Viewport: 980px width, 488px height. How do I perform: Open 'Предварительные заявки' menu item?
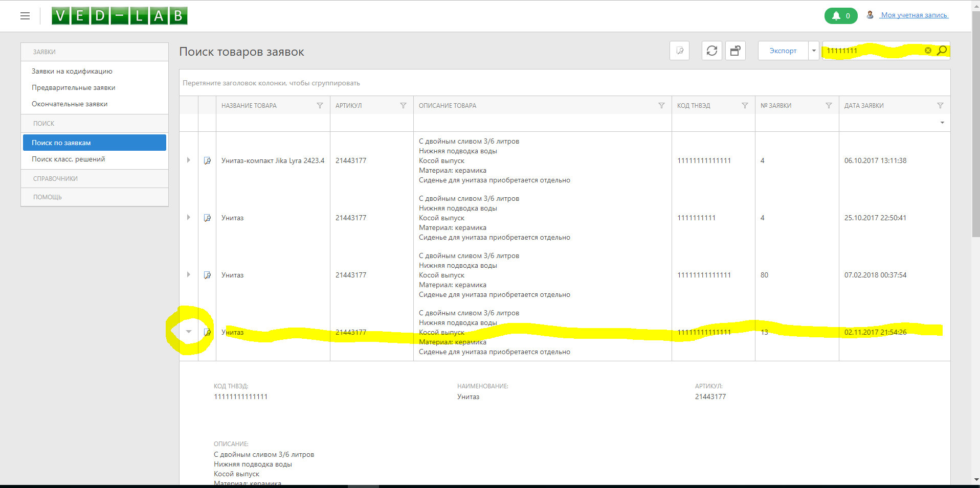(95, 87)
